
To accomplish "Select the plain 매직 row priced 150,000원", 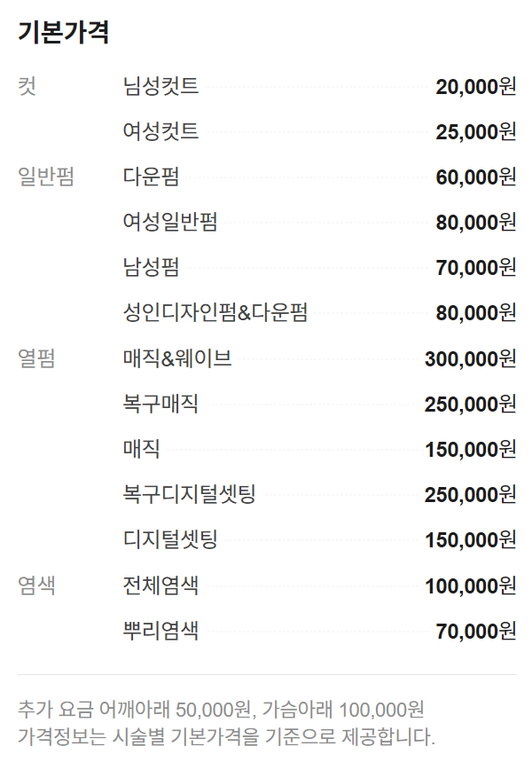I will (142, 450).
